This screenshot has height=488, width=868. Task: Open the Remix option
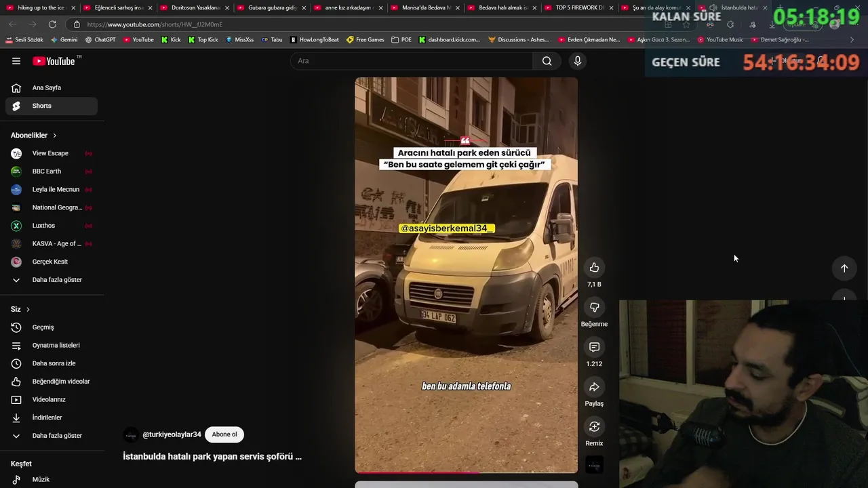(594, 426)
